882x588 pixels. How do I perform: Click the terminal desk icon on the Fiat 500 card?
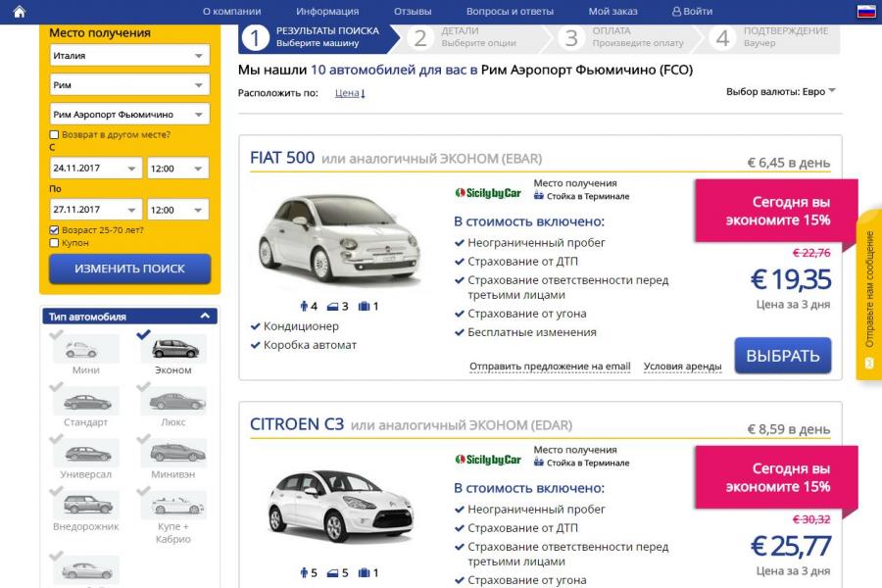[x=539, y=196]
